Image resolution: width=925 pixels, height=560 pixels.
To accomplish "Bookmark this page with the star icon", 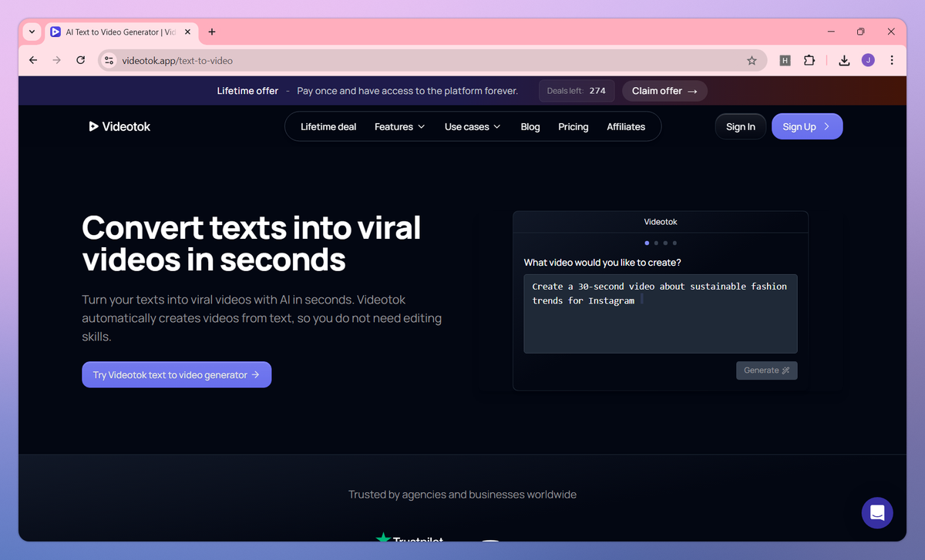I will [x=752, y=60].
